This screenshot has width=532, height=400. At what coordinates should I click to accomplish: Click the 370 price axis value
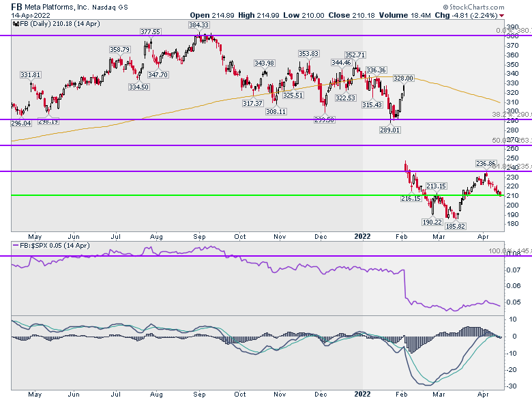(513, 46)
